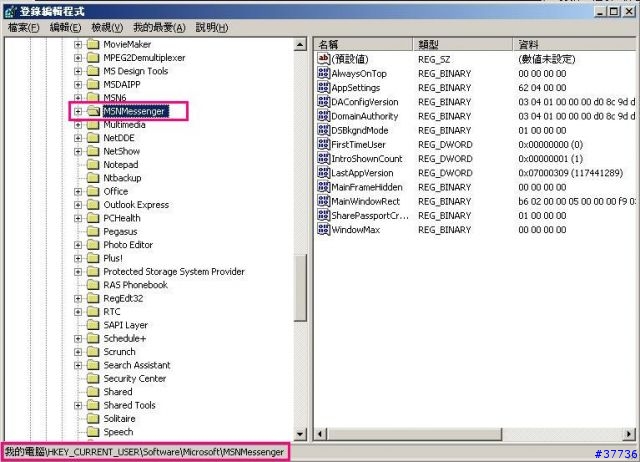Expand the Shared Tools key
640x462 pixels.
pos(78,405)
